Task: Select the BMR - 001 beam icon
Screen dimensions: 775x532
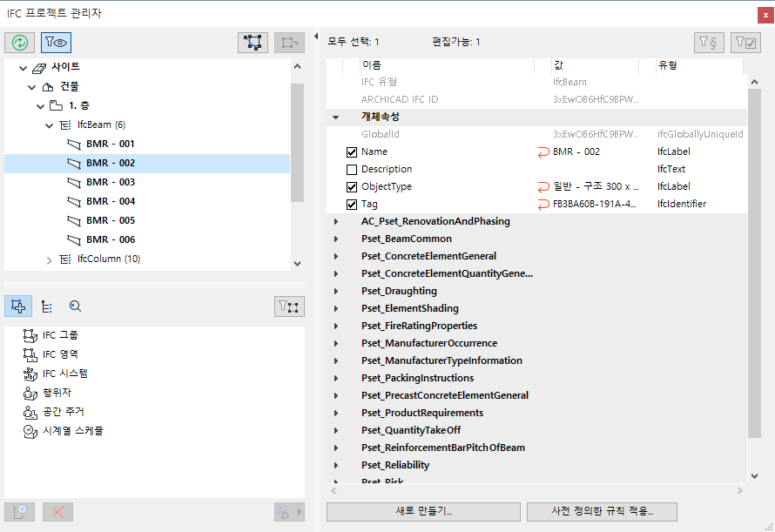Action: point(74,145)
